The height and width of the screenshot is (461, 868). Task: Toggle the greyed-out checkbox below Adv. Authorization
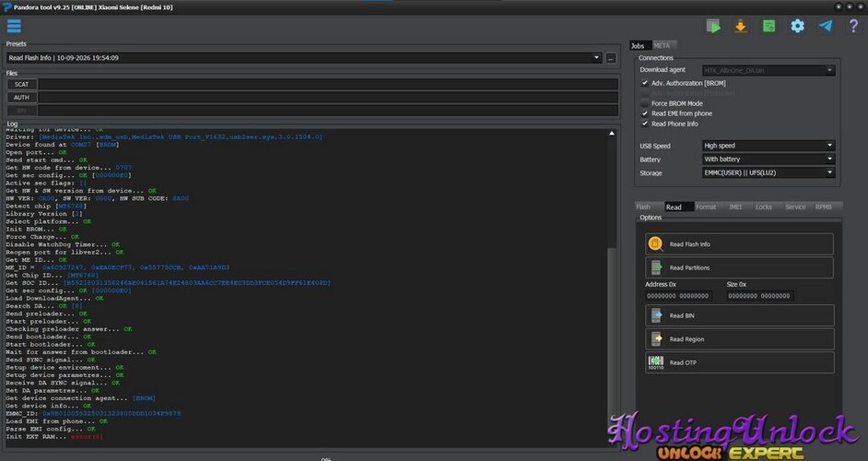pos(644,94)
